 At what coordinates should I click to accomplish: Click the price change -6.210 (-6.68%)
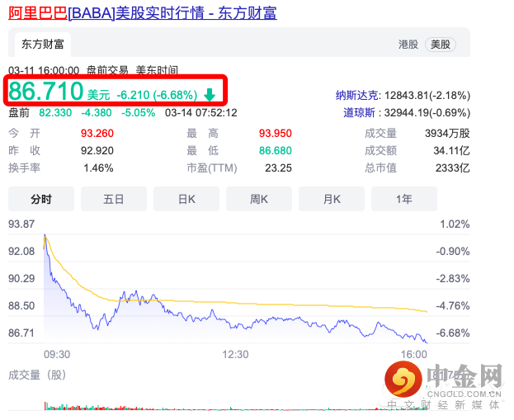point(157,95)
